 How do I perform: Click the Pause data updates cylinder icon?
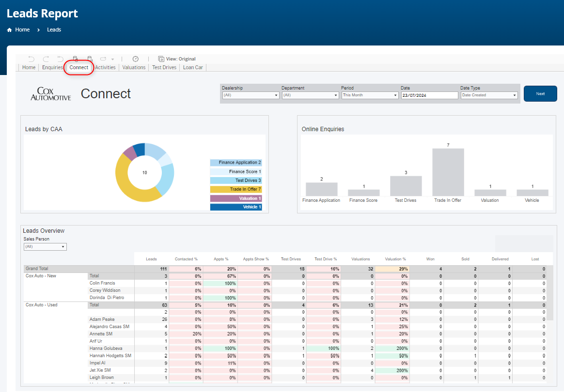coord(90,59)
